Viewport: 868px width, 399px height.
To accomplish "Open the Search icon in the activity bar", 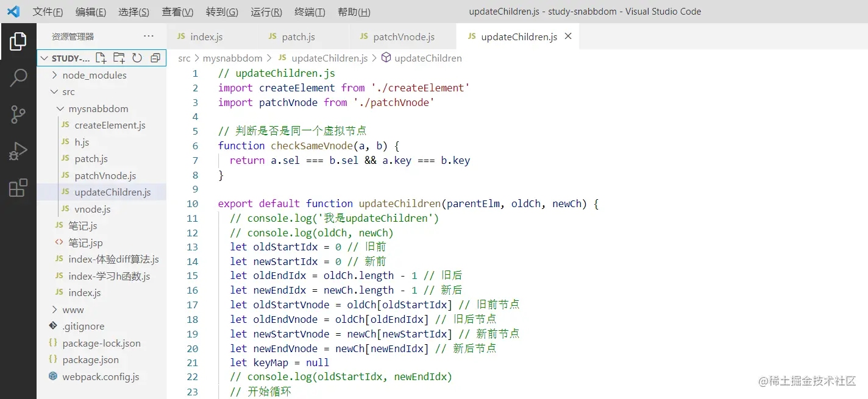I will click(x=18, y=78).
